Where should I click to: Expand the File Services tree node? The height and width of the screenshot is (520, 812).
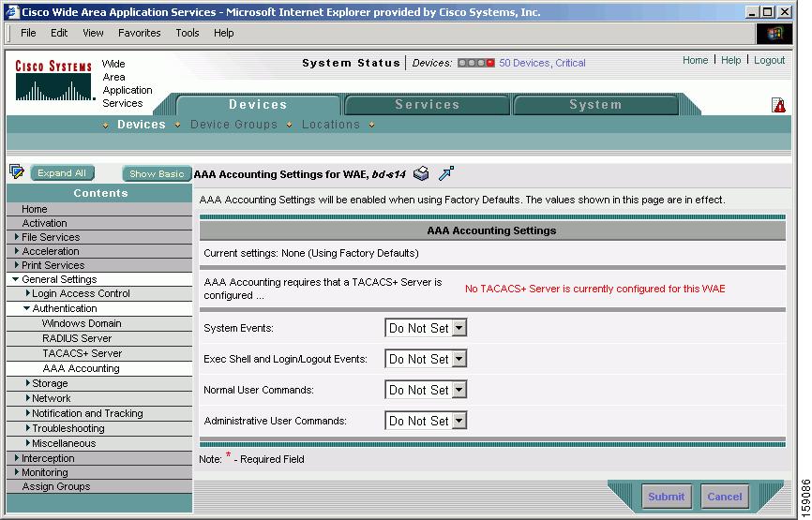(17, 236)
